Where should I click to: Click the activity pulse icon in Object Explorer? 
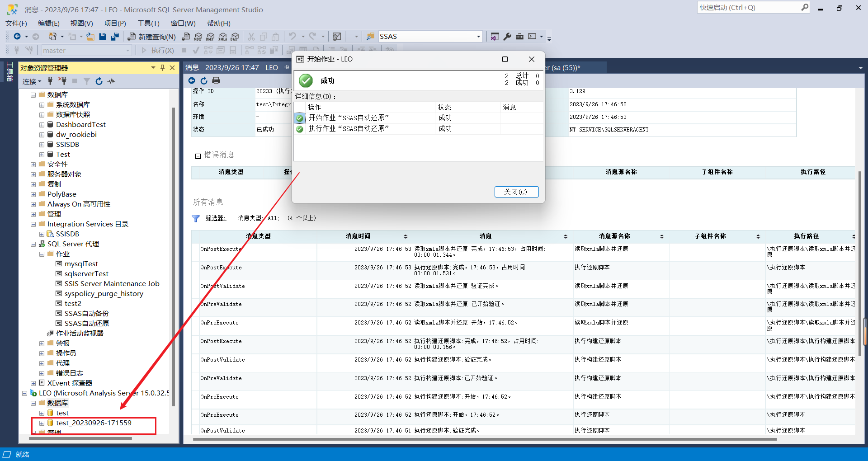(111, 81)
